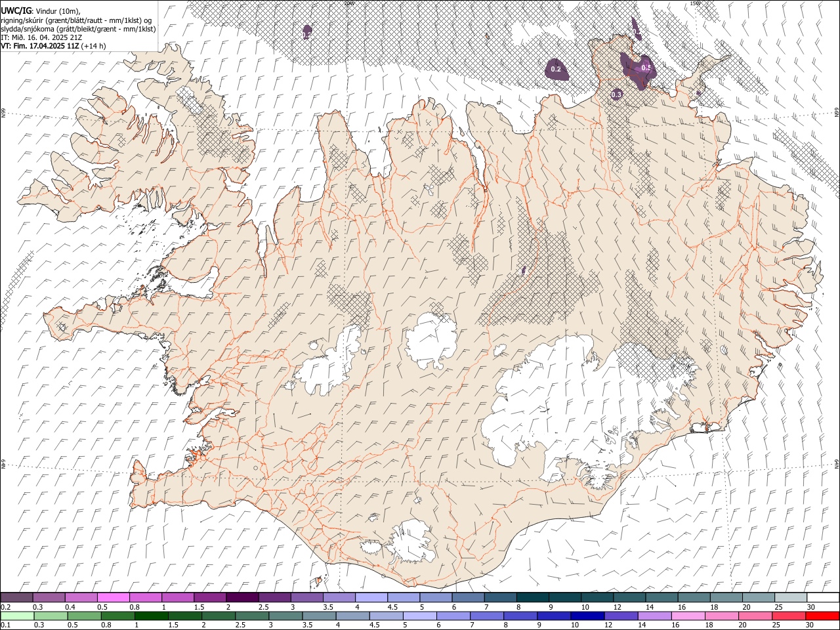Click the 6 swatch in snow legend
This screenshot has height=630, width=840.
469,597
